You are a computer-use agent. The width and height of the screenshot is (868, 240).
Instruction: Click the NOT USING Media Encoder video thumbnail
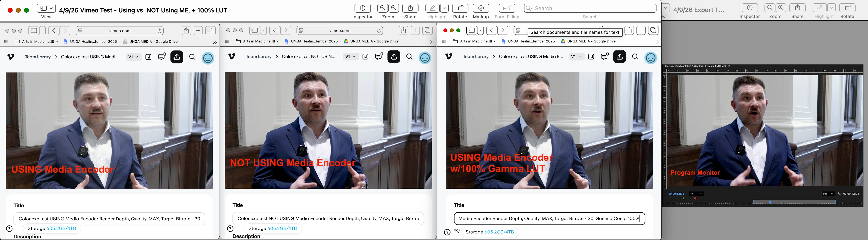click(328, 130)
